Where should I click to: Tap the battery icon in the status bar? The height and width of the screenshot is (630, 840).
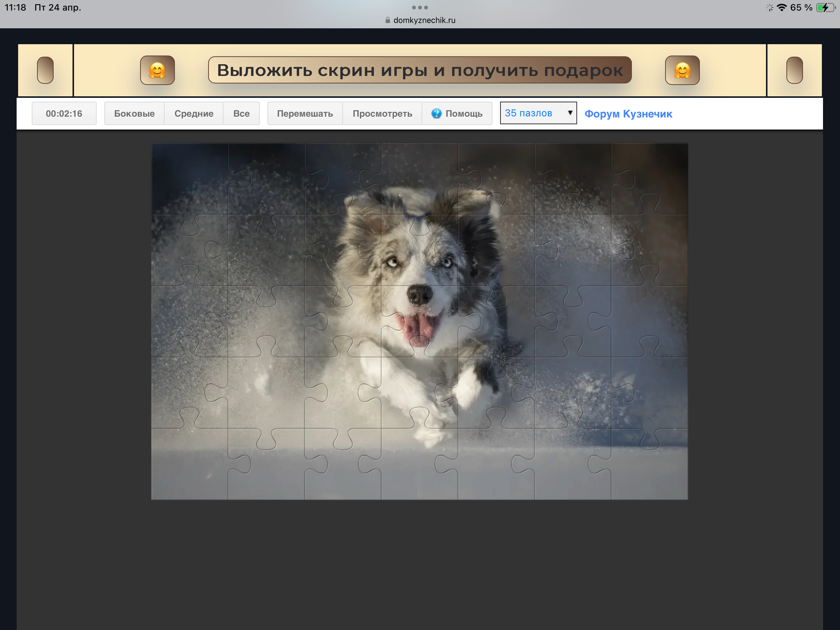pos(825,8)
